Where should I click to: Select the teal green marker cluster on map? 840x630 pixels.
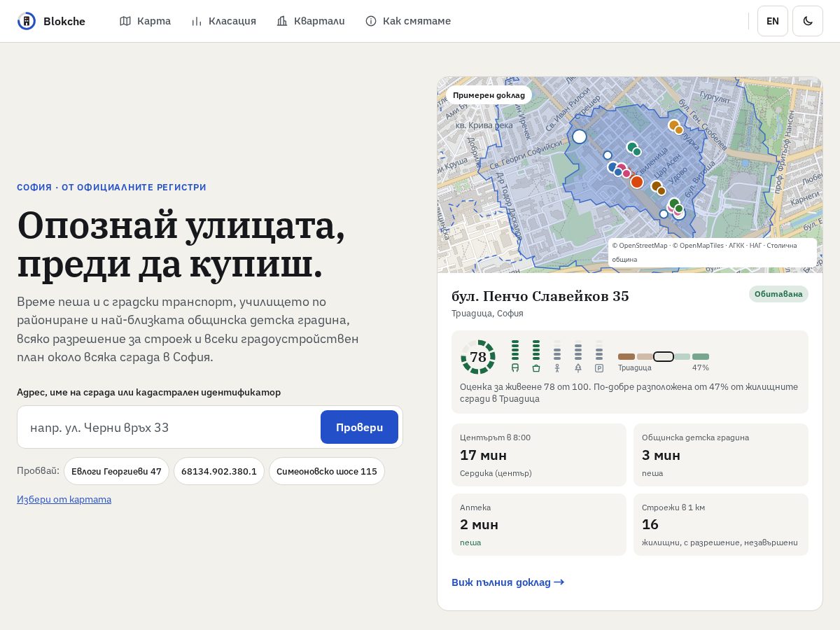(634, 149)
